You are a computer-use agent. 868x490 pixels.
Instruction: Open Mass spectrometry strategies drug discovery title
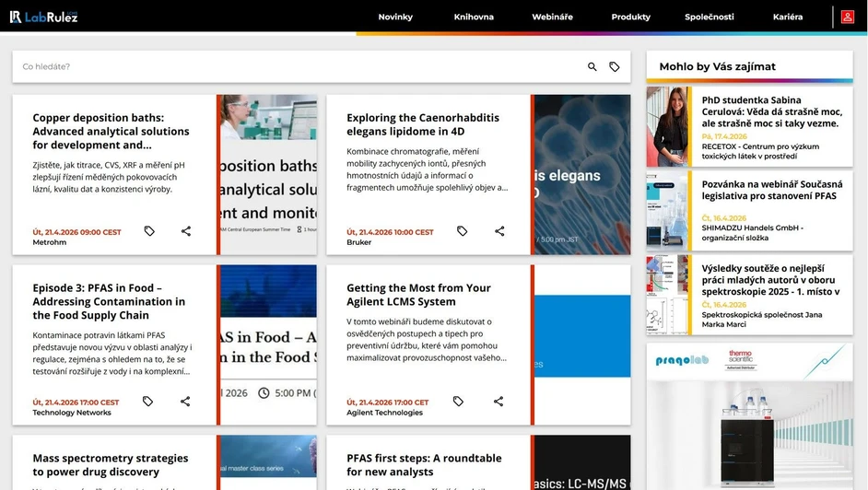point(111,465)
